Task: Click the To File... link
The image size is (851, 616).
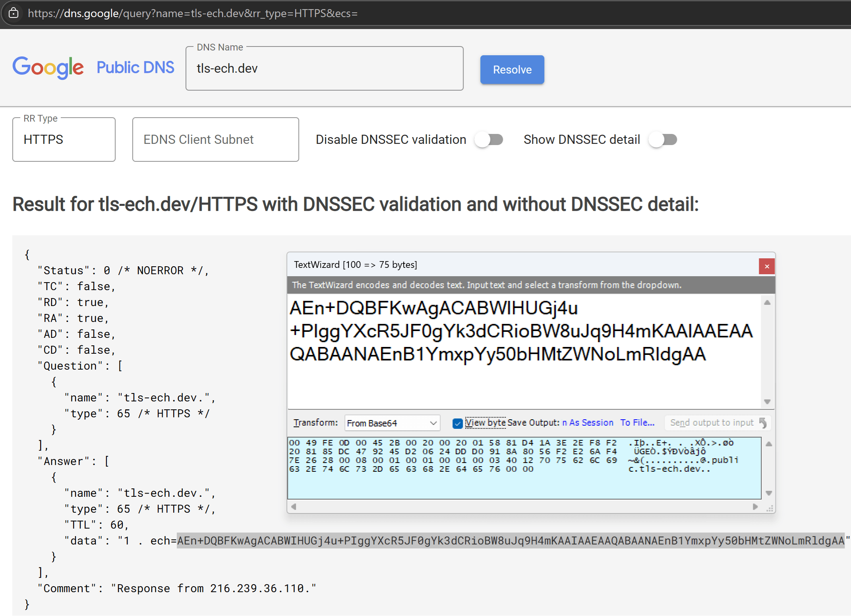Action: [x=637, y=422]
